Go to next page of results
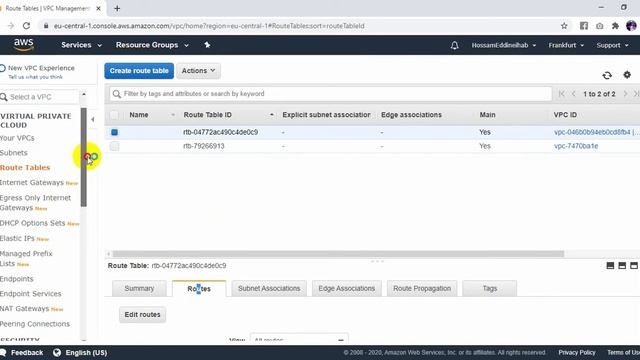 click(625, 94)
